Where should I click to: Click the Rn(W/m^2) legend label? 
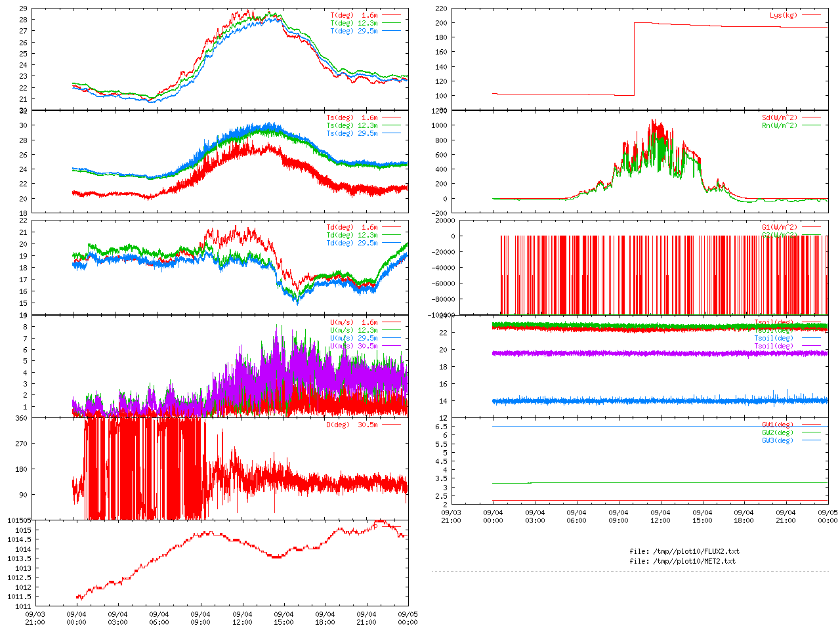point(779,125)
